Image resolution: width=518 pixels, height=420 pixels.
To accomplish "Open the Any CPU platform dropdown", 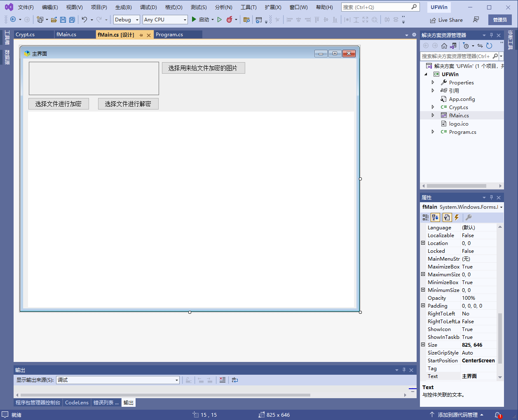I will [165, 19].
